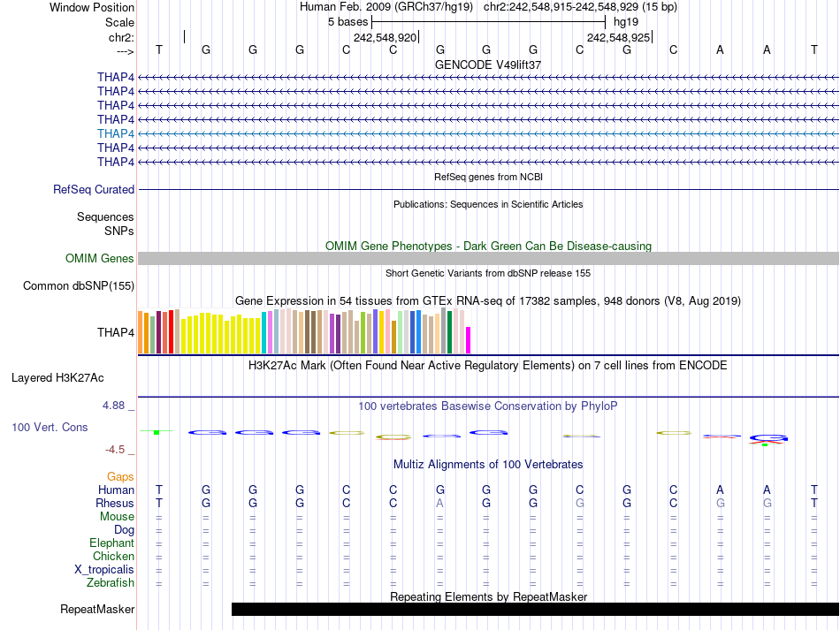This screenshot has width=840, height=630.
Task: Open the light-blue highlighted THAP4 transcript label
Action: (116, 133)
